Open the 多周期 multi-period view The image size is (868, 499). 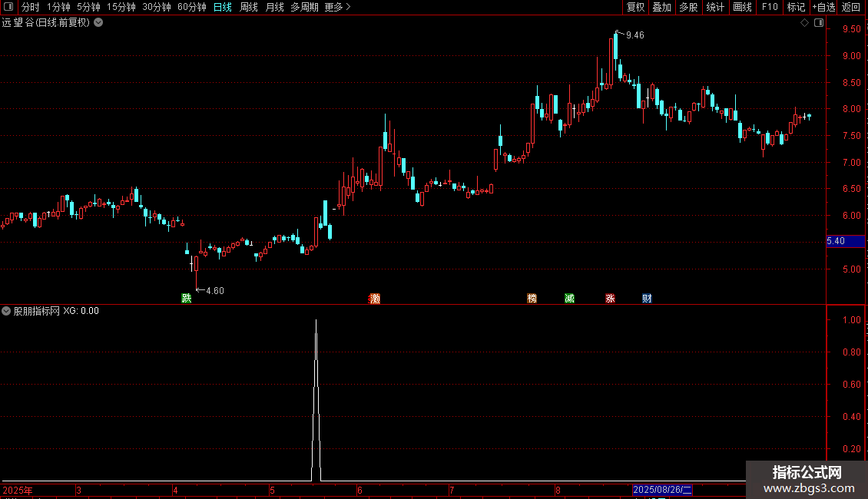coord(304,7)
